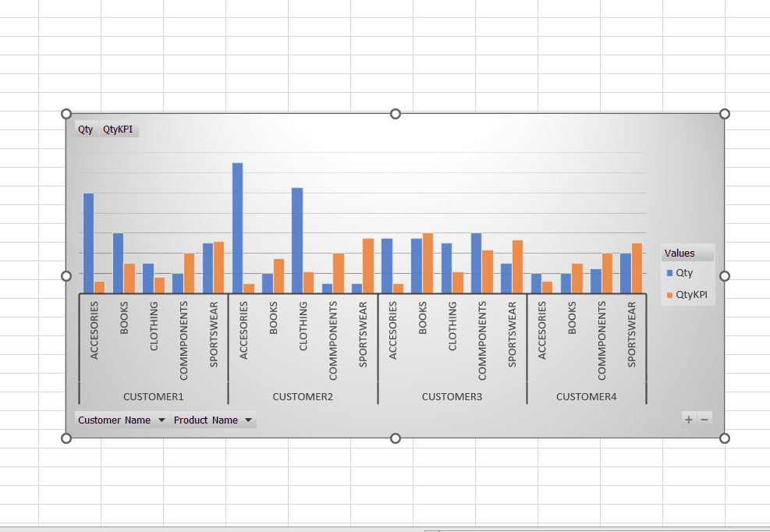Viewport: 770px width, 532px height.
Task: Select the bottom-center chart resize handle
Action: (x=396, y=438)
